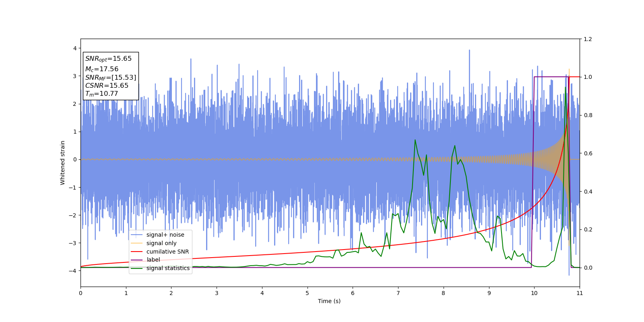The height and width of the screenshot is (322, 644).
Task: Click the green line sample beside 'signal statistics'
Action: click(137, 268)
